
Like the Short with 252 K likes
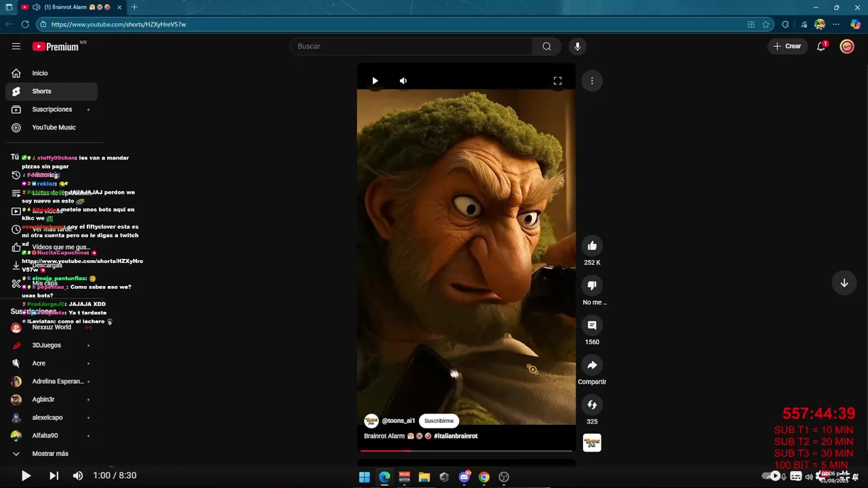point(592,246)
